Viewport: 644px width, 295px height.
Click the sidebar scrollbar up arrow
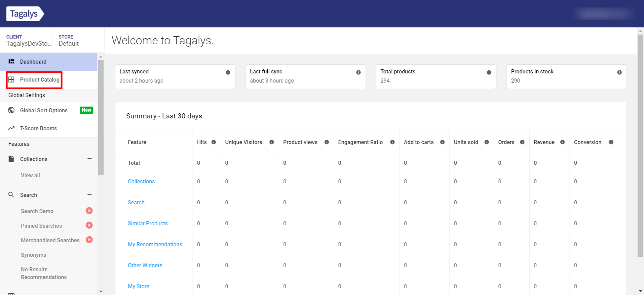(x=101, y=56)
